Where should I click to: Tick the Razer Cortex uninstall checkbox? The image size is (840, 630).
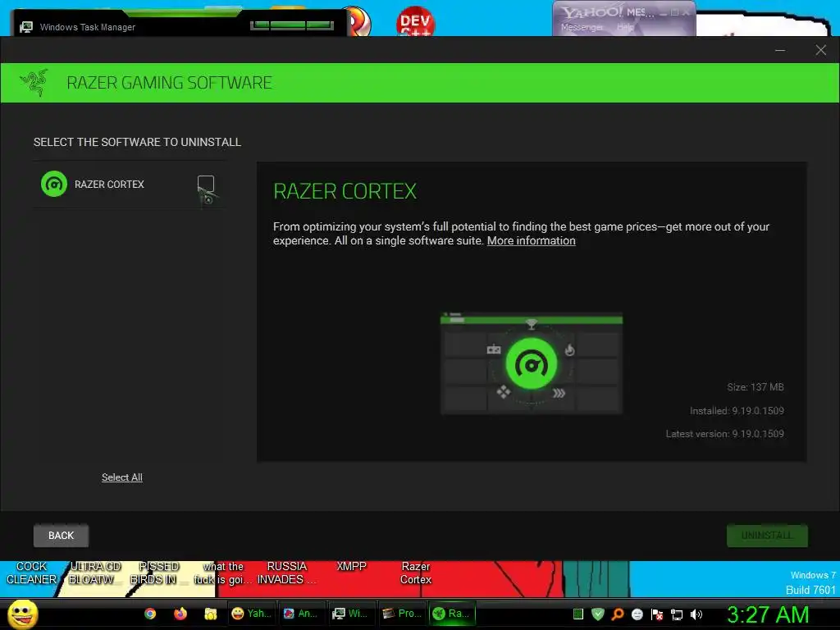[206, 184]
